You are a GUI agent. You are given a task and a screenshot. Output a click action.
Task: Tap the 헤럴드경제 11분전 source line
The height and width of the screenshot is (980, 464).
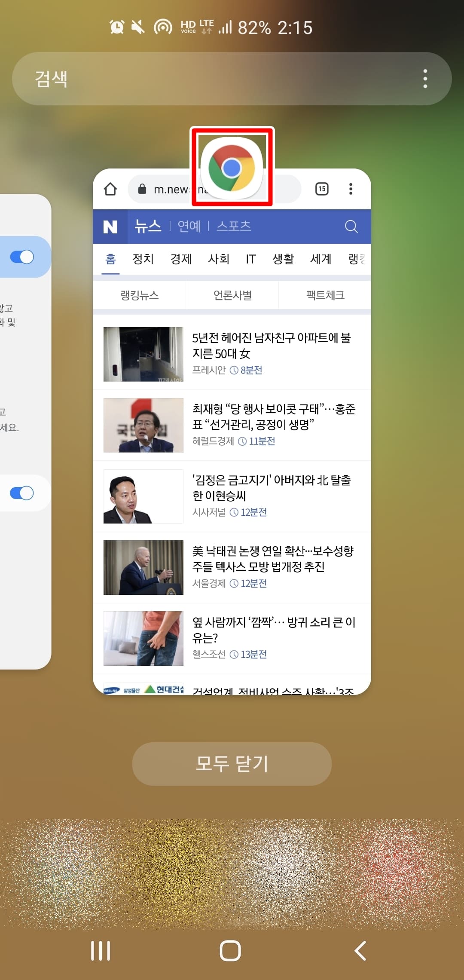click(233, 441)
